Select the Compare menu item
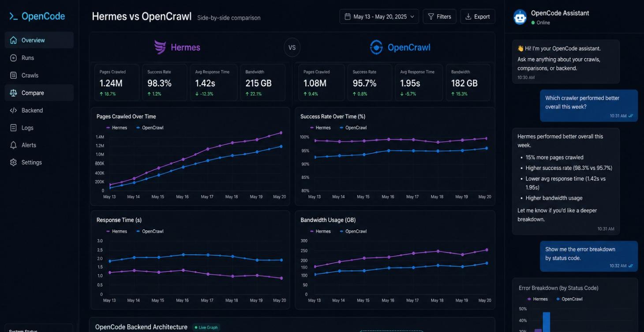This screenshot has width=644, height=332. [39, 93]
